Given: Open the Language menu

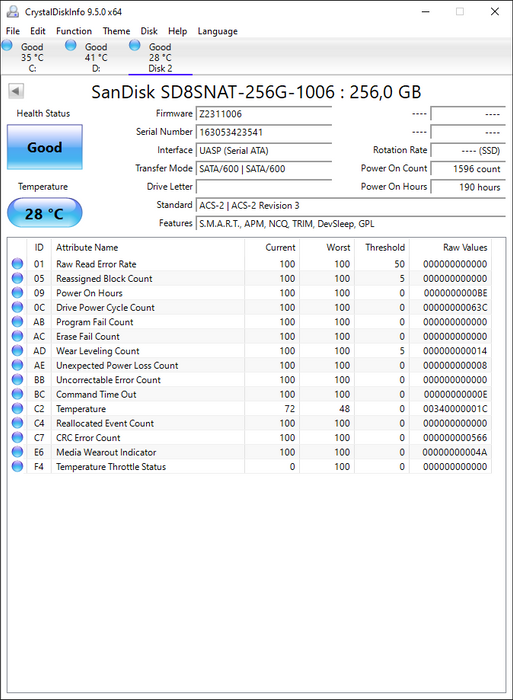Looking at the screenshot, I should pyautogui.click(x=217, y=31).
